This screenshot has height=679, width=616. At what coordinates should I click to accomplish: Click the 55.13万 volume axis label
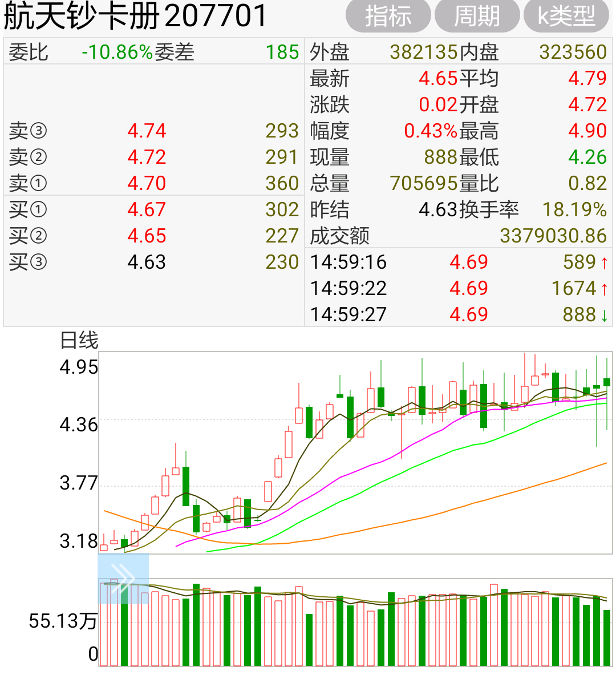click(x=63, y=621)
